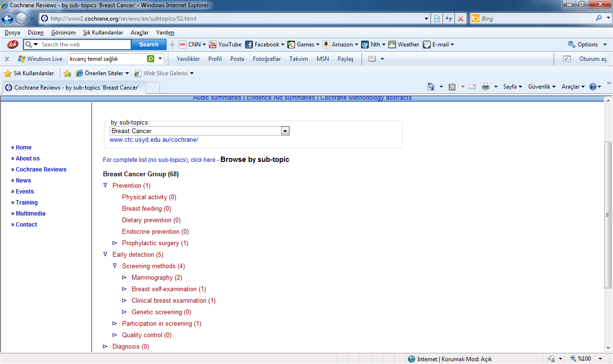Click the RSS feeds icon in command bar
The width and height of the screenshot is (613, 364).
point(452,87)
